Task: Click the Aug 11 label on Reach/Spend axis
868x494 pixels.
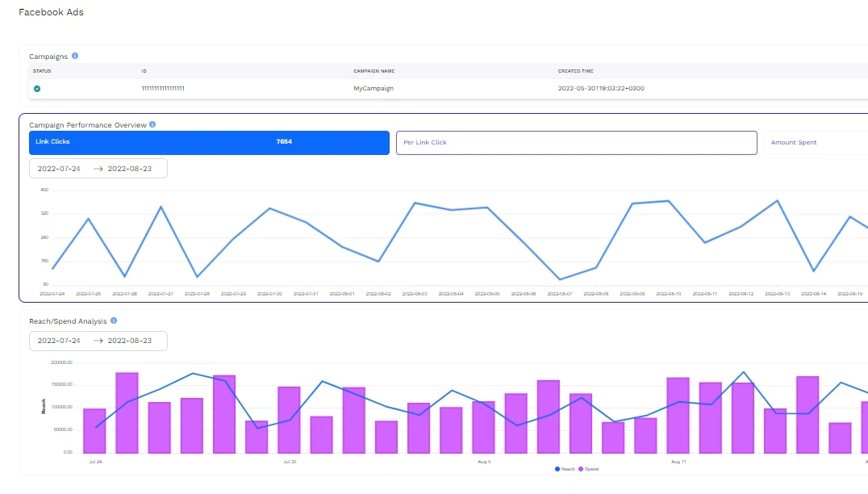Action: (678, 462)
